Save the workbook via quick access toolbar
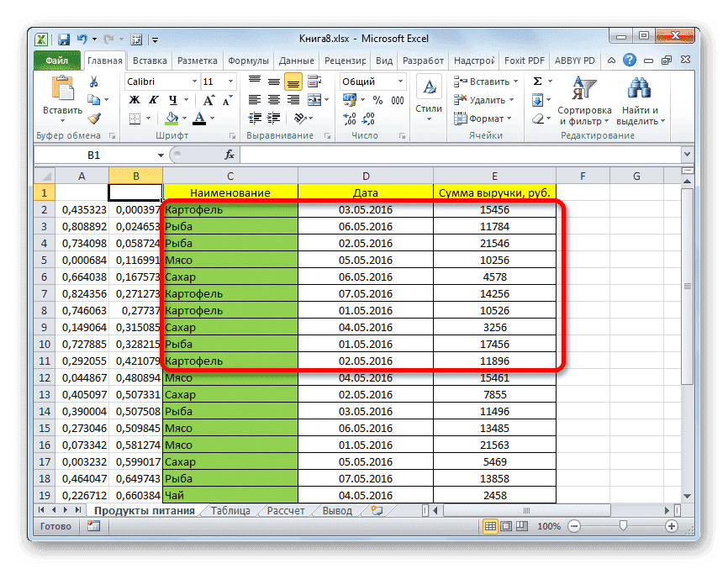728x569 pixels. (64, 38)
